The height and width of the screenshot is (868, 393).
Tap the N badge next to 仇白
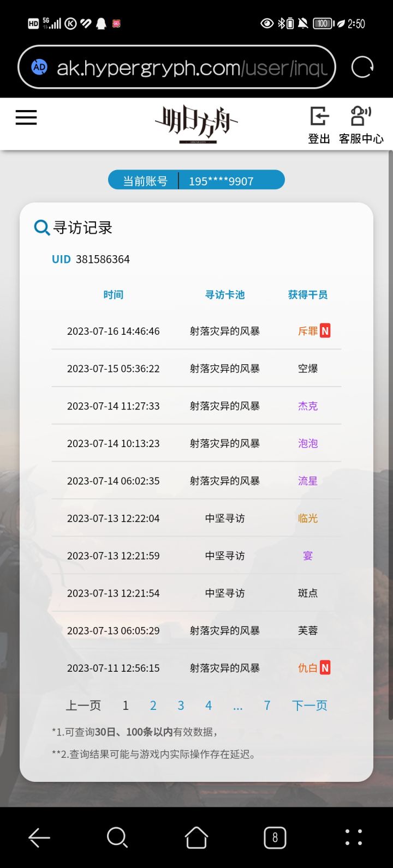tap(325, 668)
